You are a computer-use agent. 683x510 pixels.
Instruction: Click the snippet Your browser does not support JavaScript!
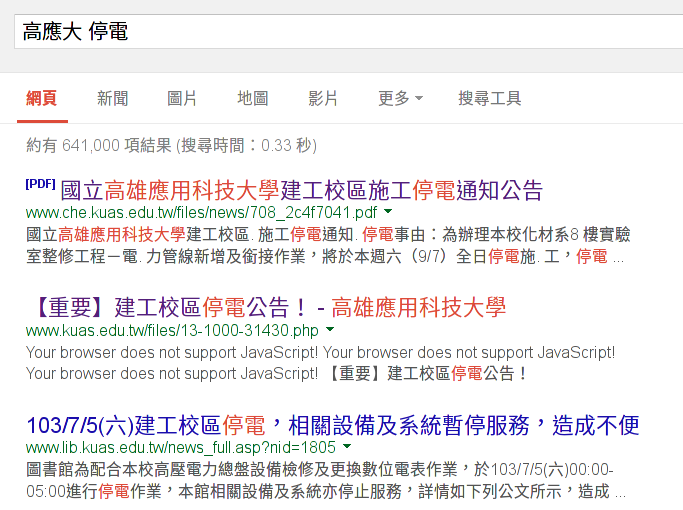(x=321, y=363)
